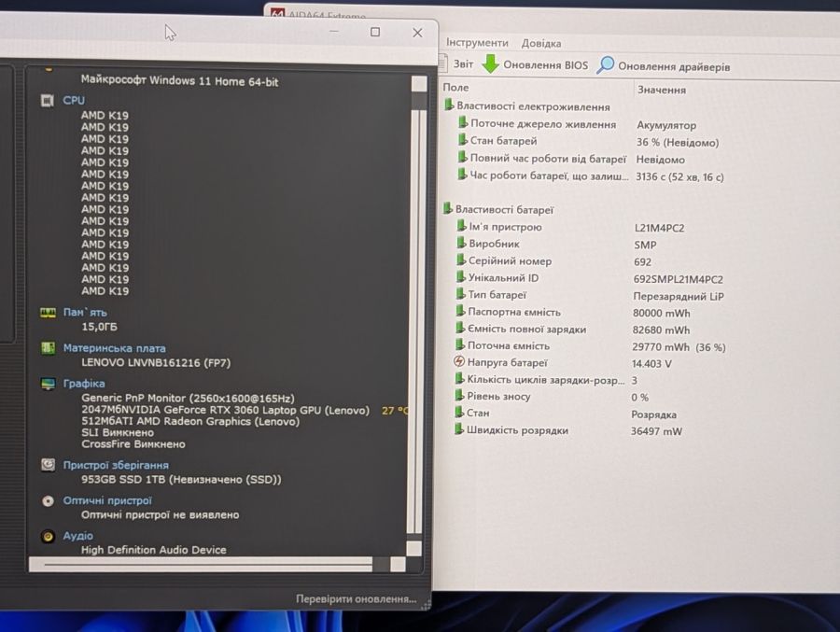Open the Аудіо section link
840x632 pixels.
[x=78, y=536]
